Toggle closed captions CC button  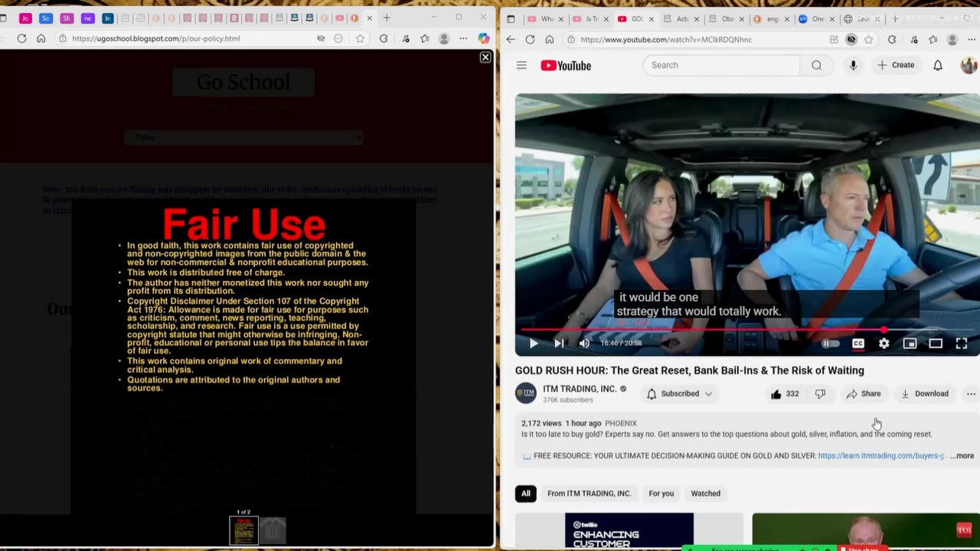point(858,344)
